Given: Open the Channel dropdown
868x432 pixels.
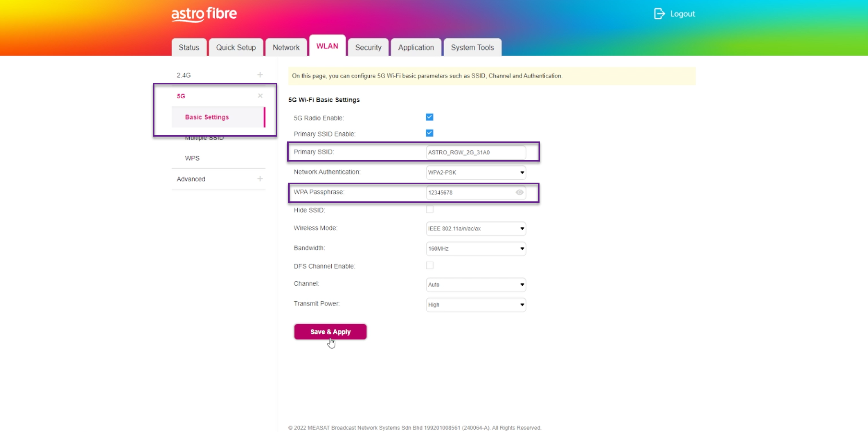Looking at the screenshot, I should pyautogui.click(x=475, y=285).
